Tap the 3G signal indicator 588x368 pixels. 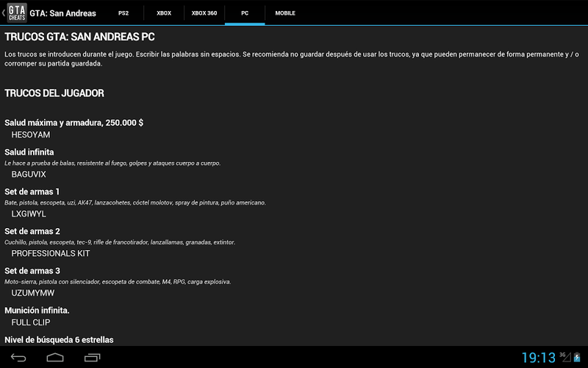click(x=564, y=357)
